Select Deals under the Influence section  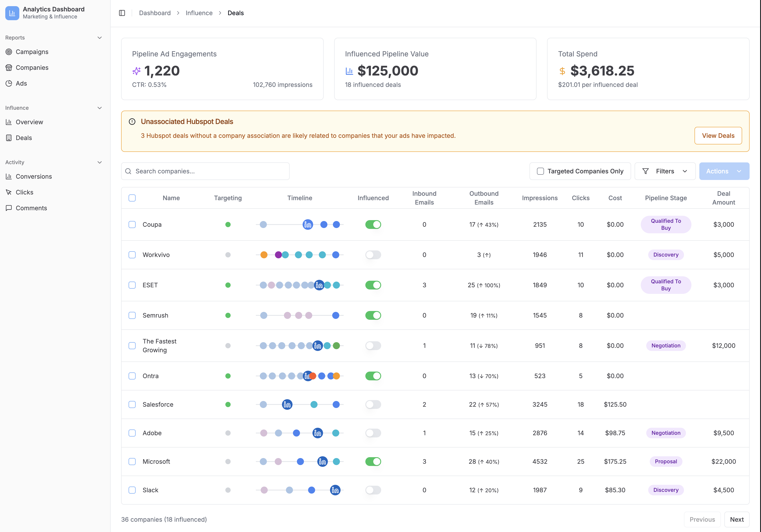pos(23,138)
